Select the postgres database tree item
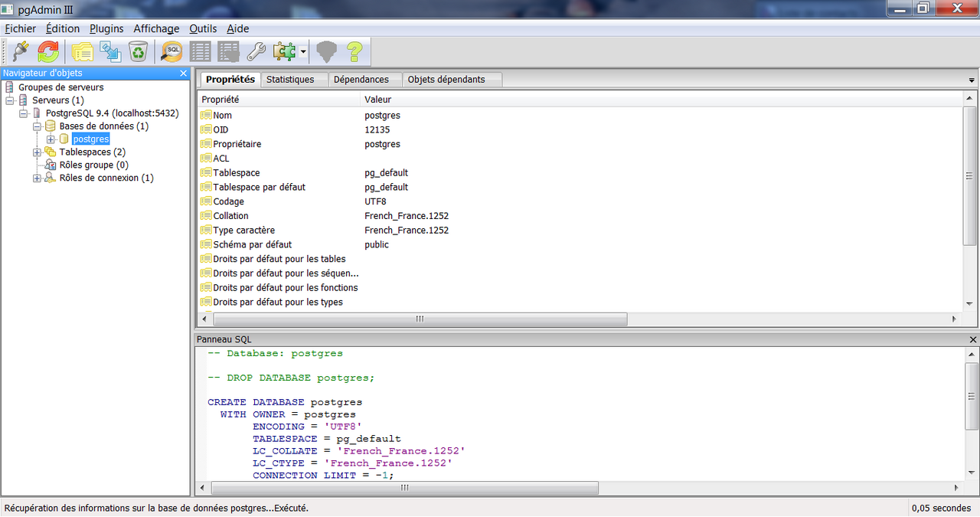 point(91,139)
